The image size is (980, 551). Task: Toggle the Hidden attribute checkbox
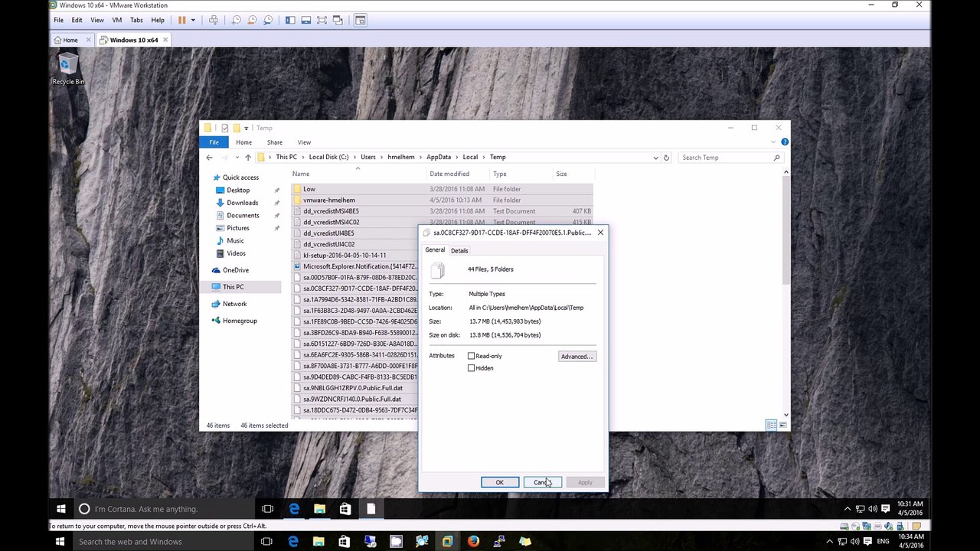coord(472,368)
